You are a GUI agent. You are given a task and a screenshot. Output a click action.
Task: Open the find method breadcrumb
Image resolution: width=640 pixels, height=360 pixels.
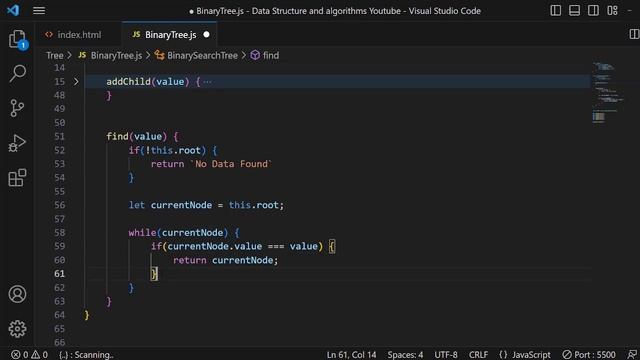[265, 56]
